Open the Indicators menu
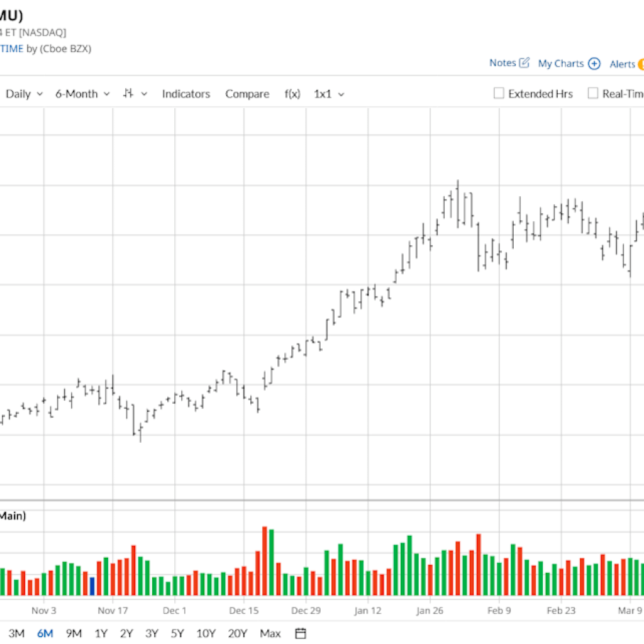The width and height of the screenshot is (644, 644). click(186, 94)
